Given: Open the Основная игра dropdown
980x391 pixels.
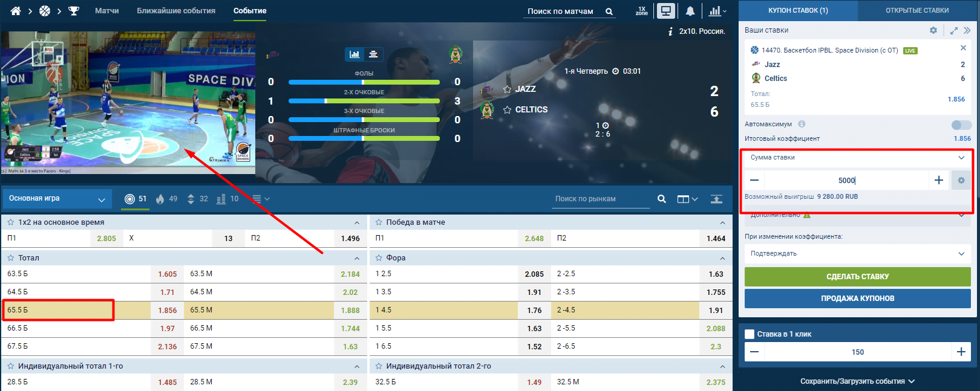Looking at the screenshot, I should 57,199.
